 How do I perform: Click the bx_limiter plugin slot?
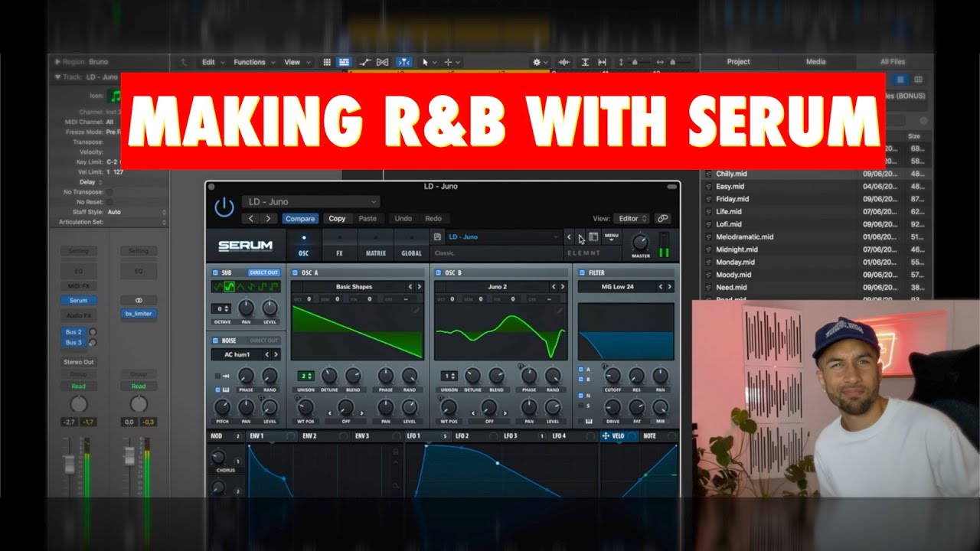click(x=139, y=314)
